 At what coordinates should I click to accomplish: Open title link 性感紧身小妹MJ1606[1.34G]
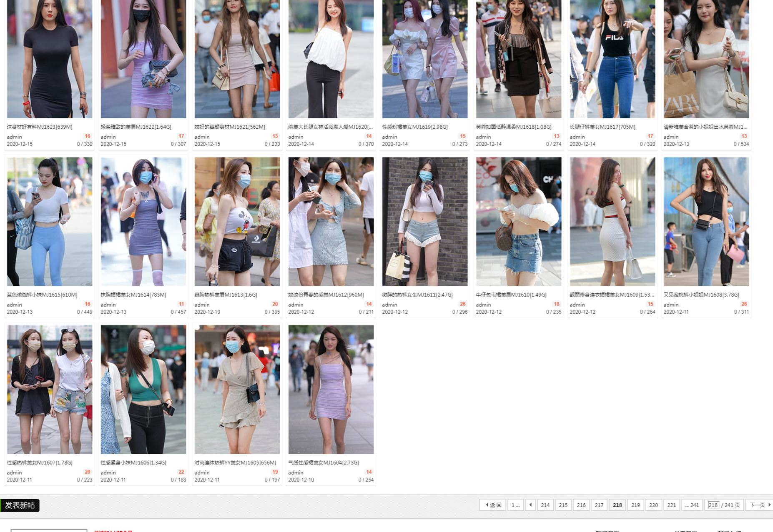pyautogui.click(x=133, y=462)
